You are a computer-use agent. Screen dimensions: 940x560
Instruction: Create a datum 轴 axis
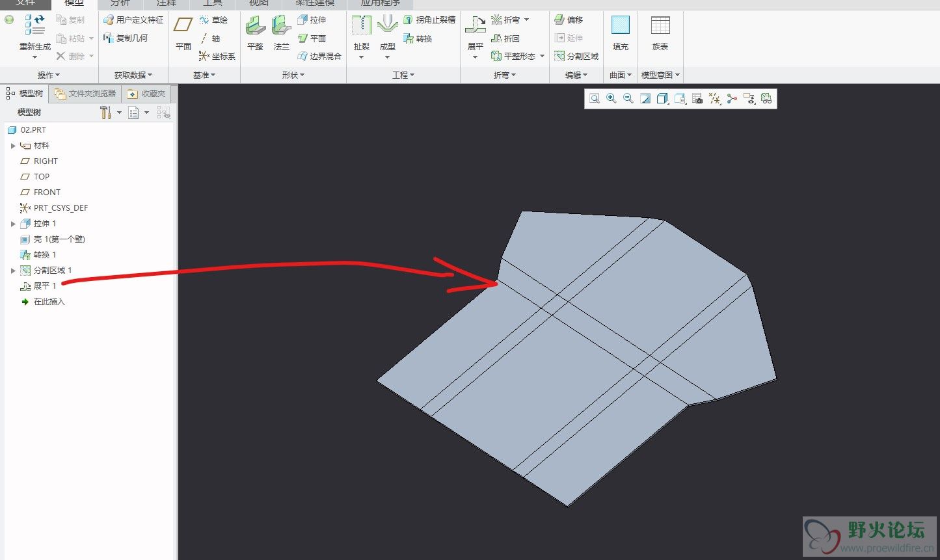tap(210, 38)
